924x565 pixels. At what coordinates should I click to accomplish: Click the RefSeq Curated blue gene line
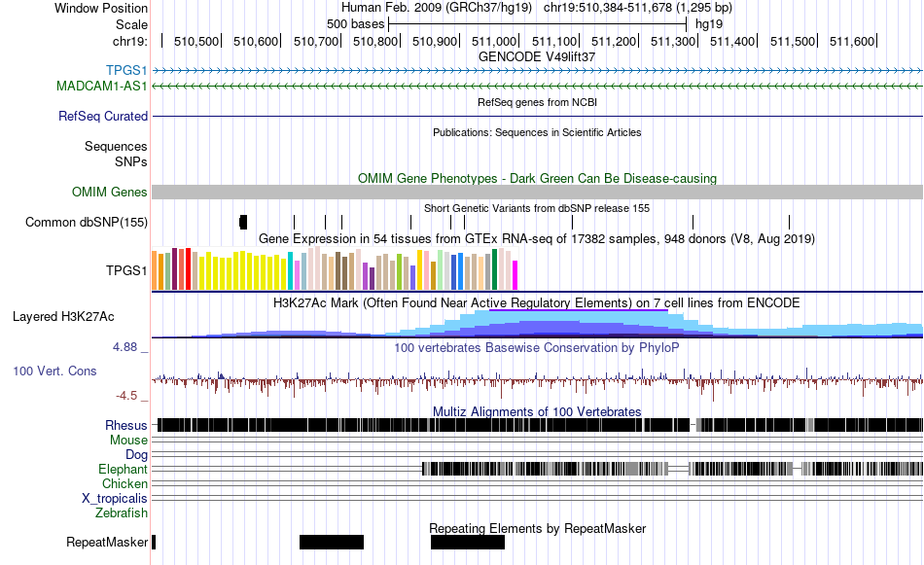coord(537,116)
